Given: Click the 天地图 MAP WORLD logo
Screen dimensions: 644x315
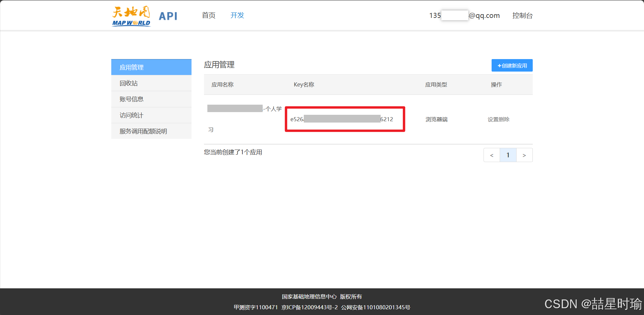Looking at the screenshot, I should coord(131,16).
